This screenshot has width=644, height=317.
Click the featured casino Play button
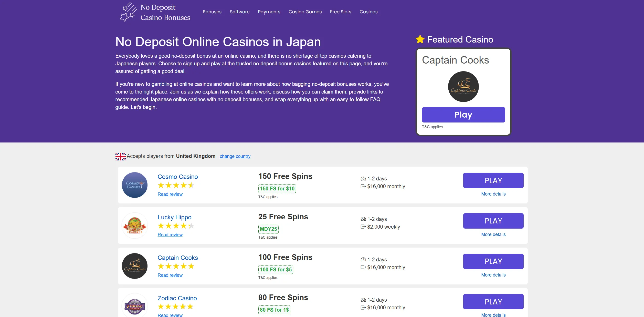463,115
